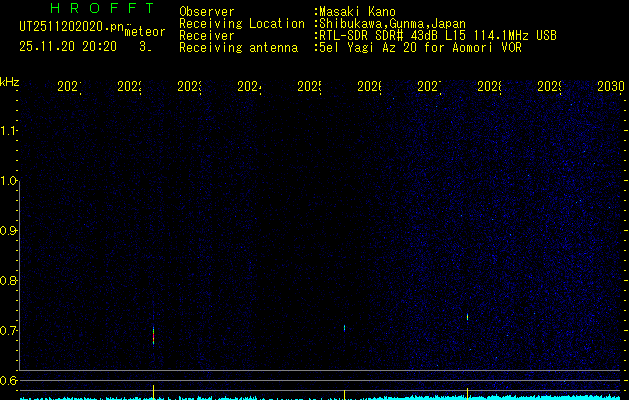Click the yellow bottom marker below the 2027 echo
Screen dimensions: 629x400
click(467, 394)
